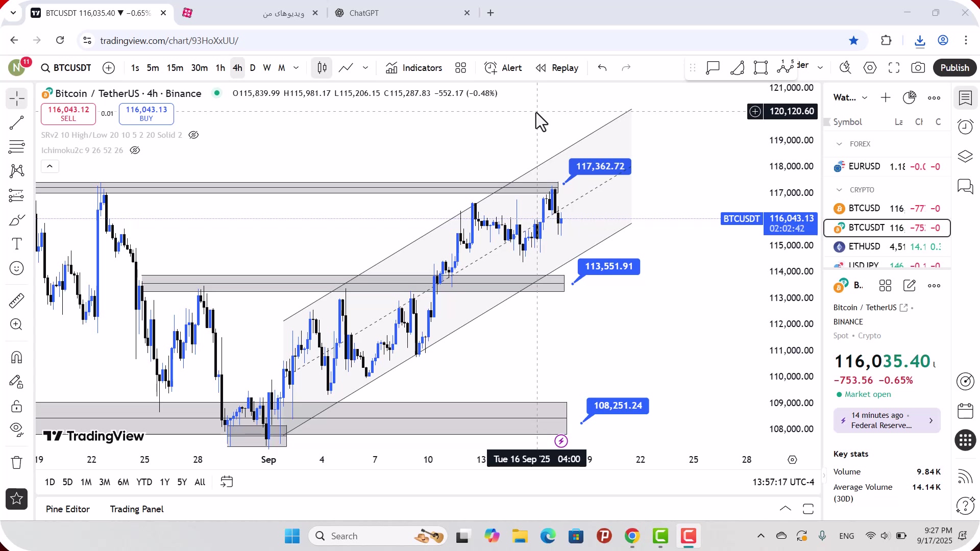Select the trend line drawing tool
This screenshot has height=551, width=980.
pyautogui.click(x=17, y=123)
